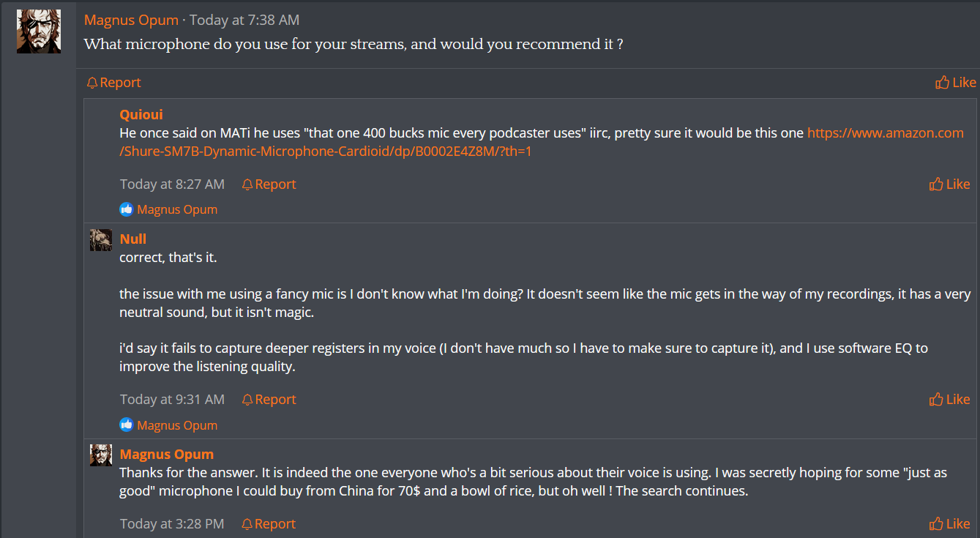The height and width of the screenshot is (538, 980).
Task: Open the Amazon Shure SM7B link
Action: tap(542, 142)
